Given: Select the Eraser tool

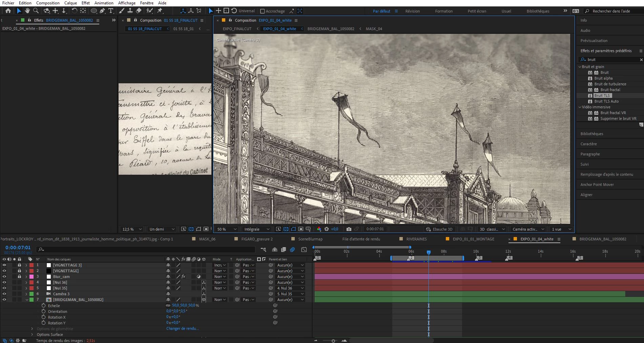Looking at the screenshot, I should [x=138, y=11].
